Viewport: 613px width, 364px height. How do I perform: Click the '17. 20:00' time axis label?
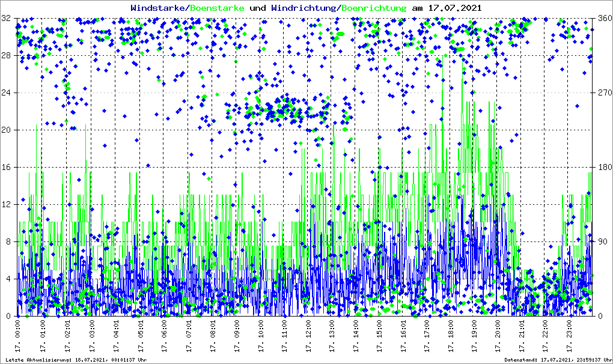pos(498,336)
